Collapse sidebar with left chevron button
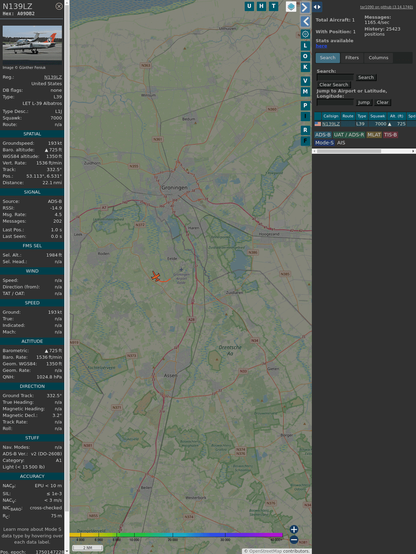 click(305, 21)
